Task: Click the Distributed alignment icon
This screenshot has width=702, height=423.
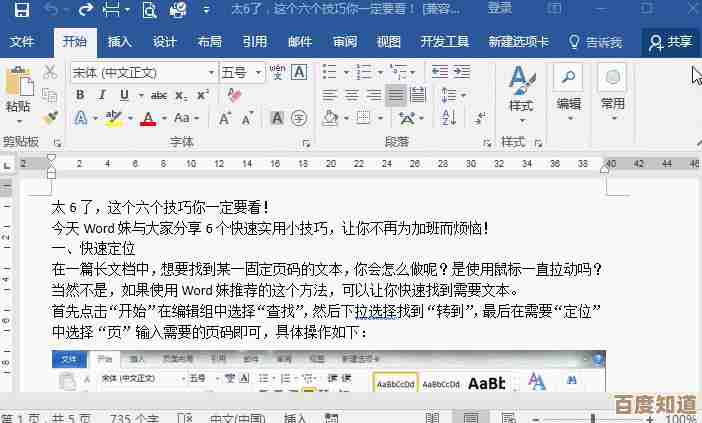Action: pos(418,95)
